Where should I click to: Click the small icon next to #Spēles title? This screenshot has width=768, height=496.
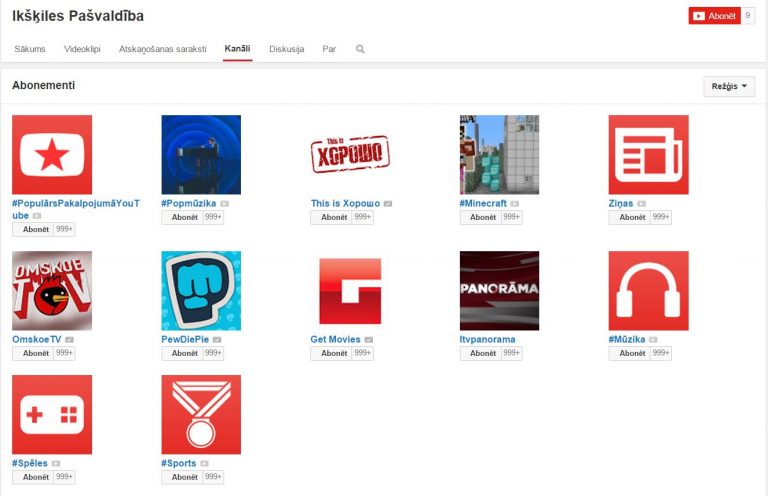[x=56, y=464]
